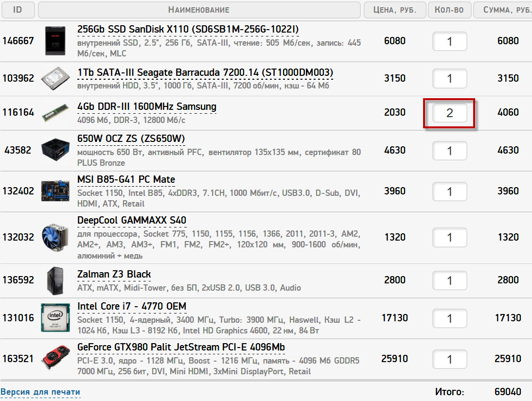Focus the quantity field for Zalman Z3
Screen dimensions: 532x401
tap(449, 280)
